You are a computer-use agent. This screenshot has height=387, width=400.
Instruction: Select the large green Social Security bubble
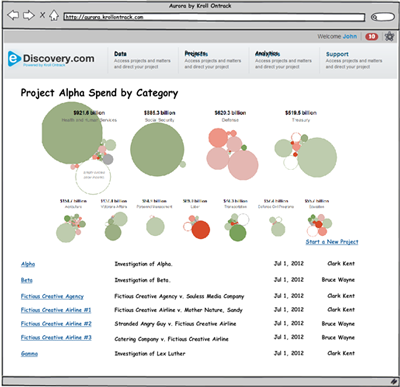click(157, 150)
